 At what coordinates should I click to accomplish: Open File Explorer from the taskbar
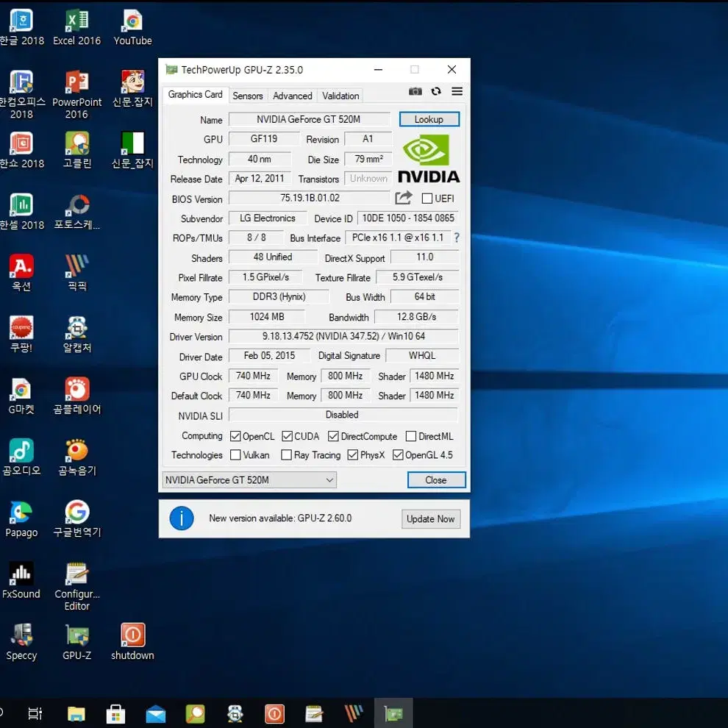coord(76,713)
